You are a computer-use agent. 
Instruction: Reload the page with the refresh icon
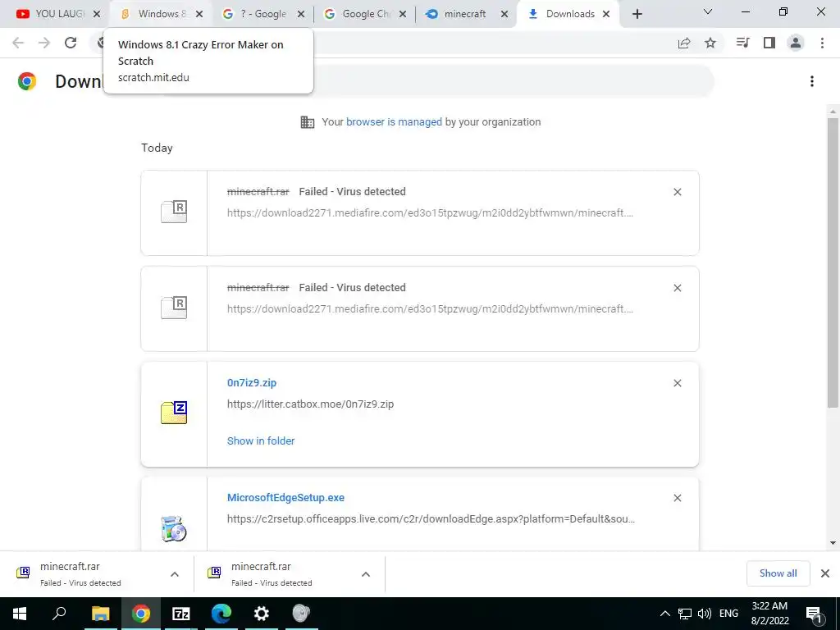71,43
